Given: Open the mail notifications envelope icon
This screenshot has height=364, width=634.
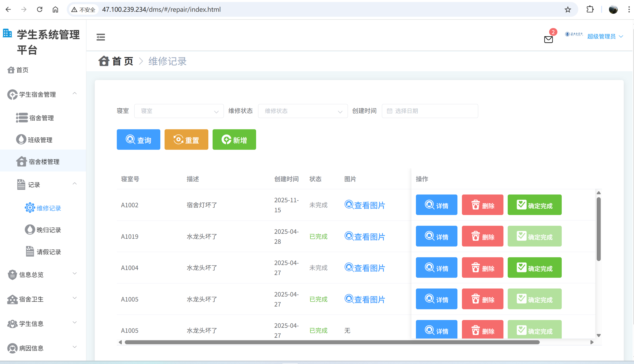Looking at the screenshot, I should pyautogui.click(x=548, y=39).
